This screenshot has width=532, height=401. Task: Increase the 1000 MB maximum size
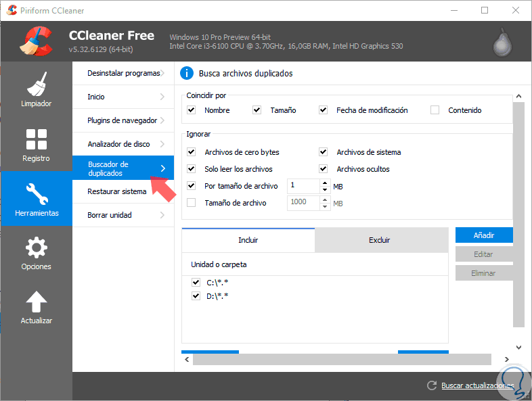pos(325,199)
